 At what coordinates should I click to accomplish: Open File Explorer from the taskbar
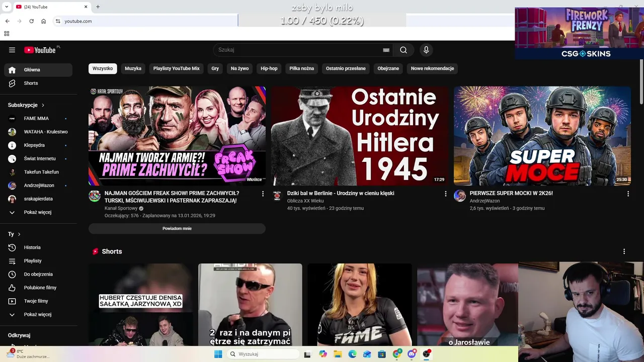point(338,354)
